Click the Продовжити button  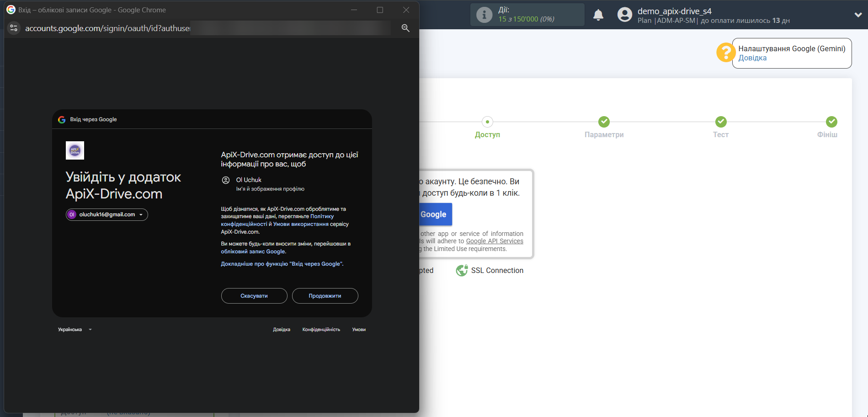[325, 296]
